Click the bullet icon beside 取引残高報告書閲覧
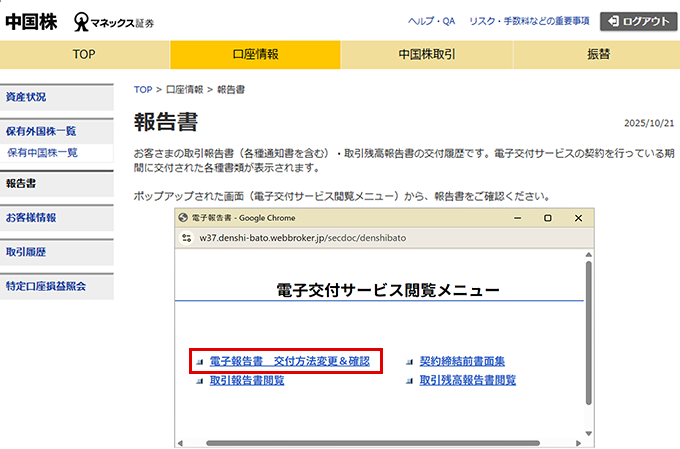This screenshot has width=680, height=449. pyautogui.click(x=409, y=381)
